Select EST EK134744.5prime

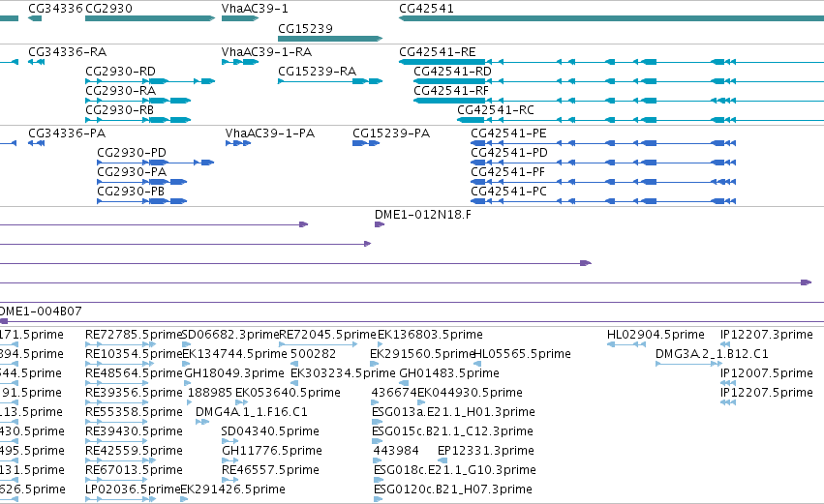(234, 354)
